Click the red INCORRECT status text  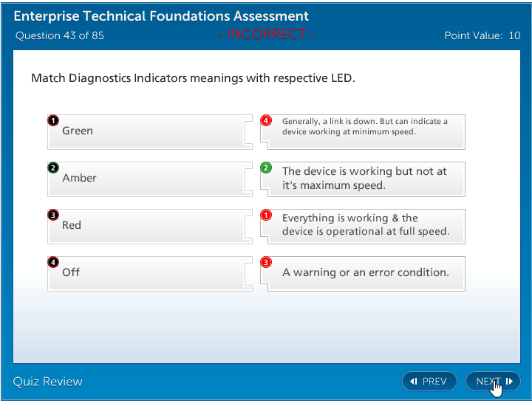[x=267, y=34]
